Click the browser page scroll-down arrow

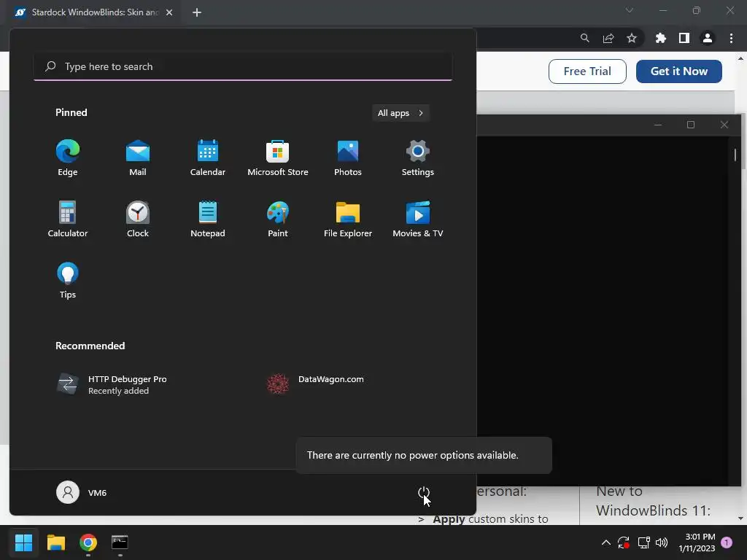coord(741,518)
